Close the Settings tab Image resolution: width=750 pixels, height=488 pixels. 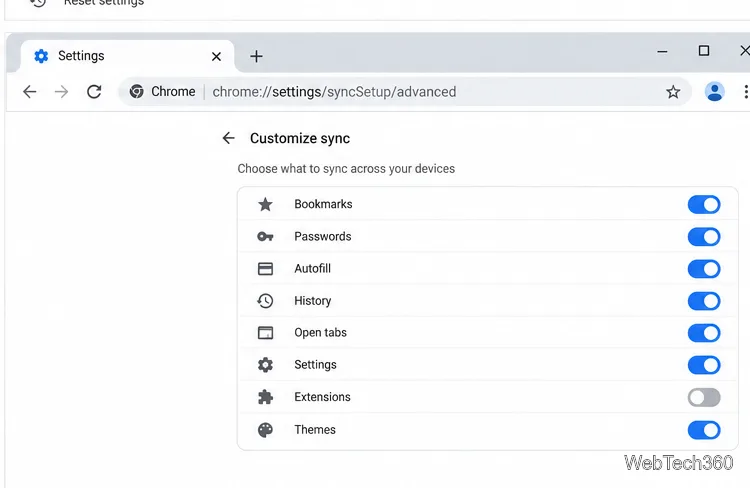point(216,56)
